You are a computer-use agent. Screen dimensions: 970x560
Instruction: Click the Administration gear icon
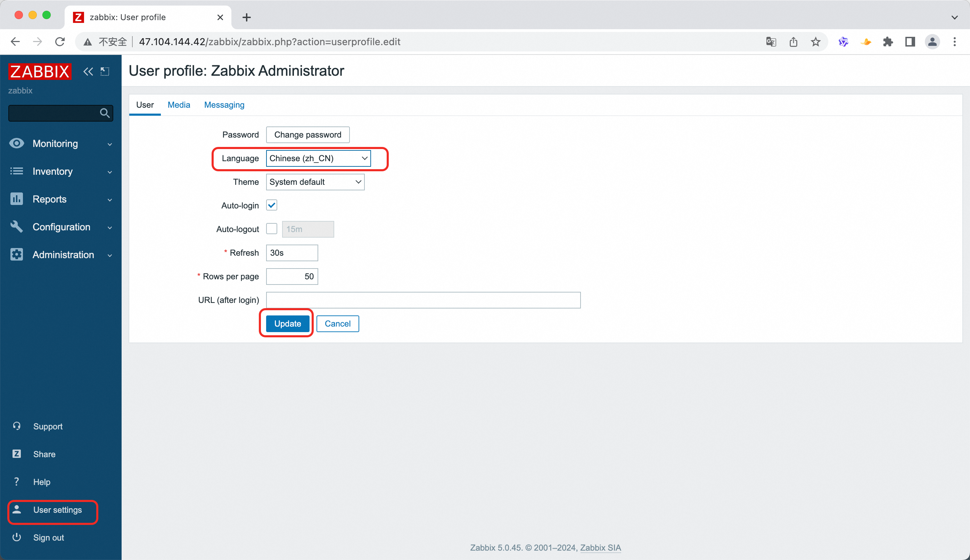(x=17, y=255)
